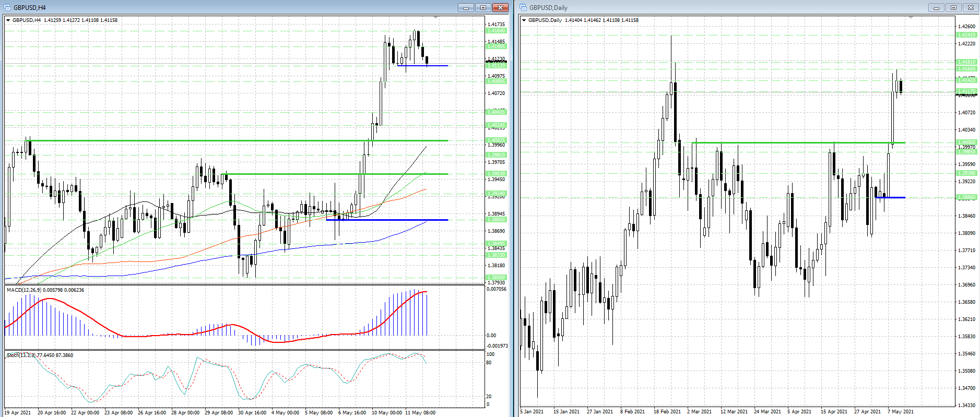Restore the GBPUSD,Daily chart window
Viewport: 980px width, 417px height.
point(953,7)
